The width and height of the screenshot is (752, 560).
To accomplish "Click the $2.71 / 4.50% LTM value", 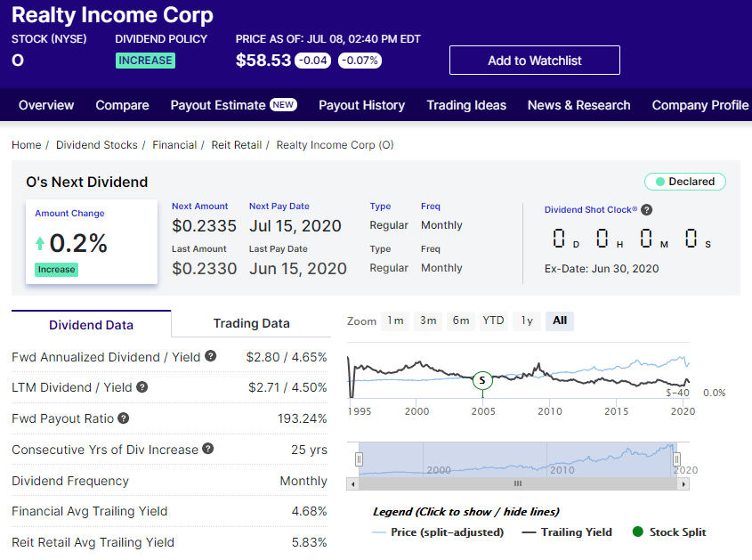I will [287, 387].
